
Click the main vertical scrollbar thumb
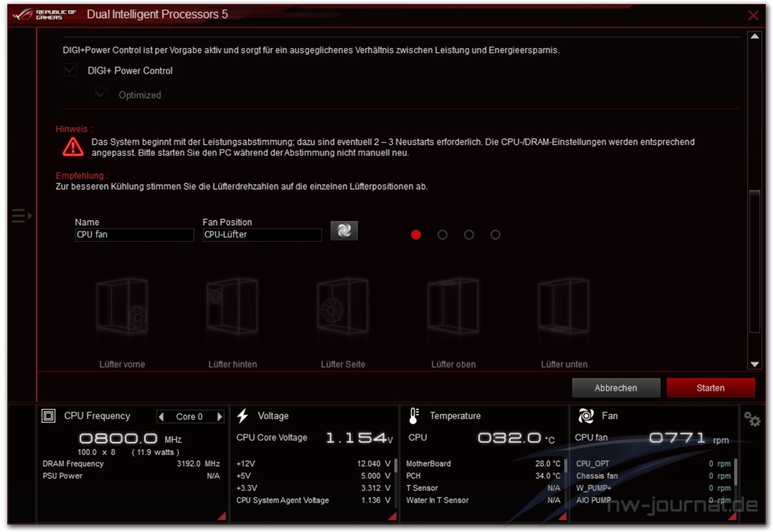755,261
